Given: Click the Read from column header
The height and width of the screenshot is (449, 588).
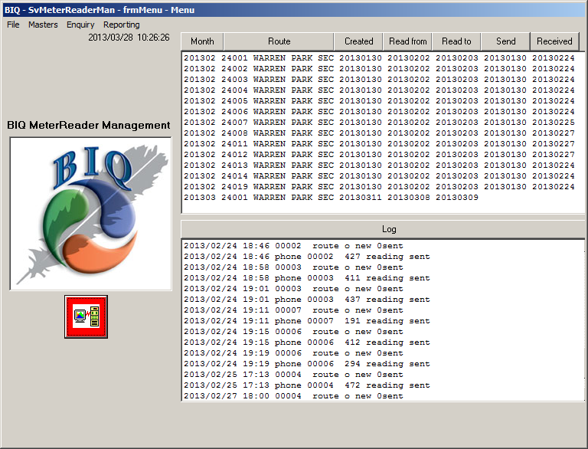Looking at the screenshot, I should 408,41.
